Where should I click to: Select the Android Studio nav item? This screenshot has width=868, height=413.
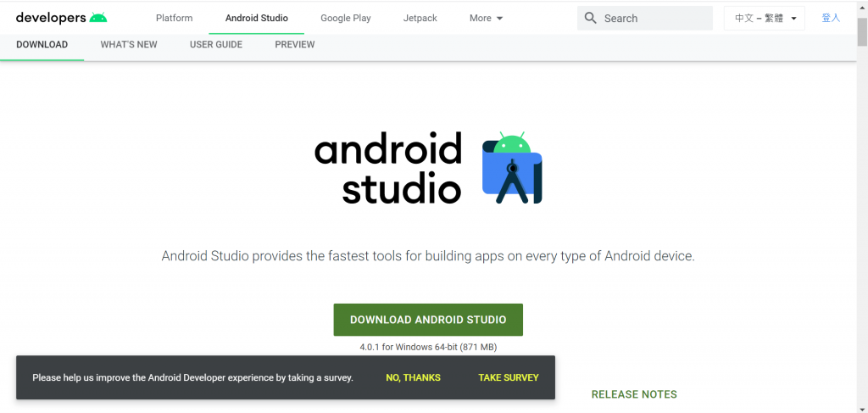(256, 18)
